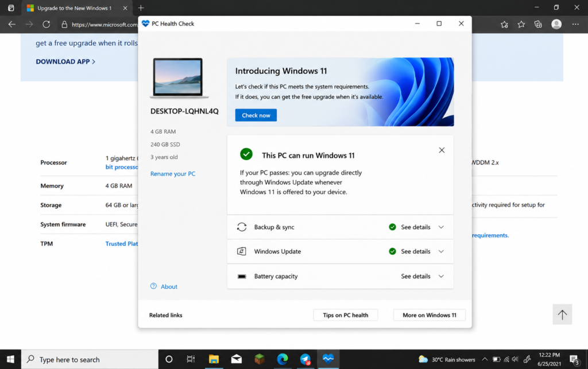Dismiss the 'This PC can run Windows 11' card
588x369 pixels.
tap(442, 150)
